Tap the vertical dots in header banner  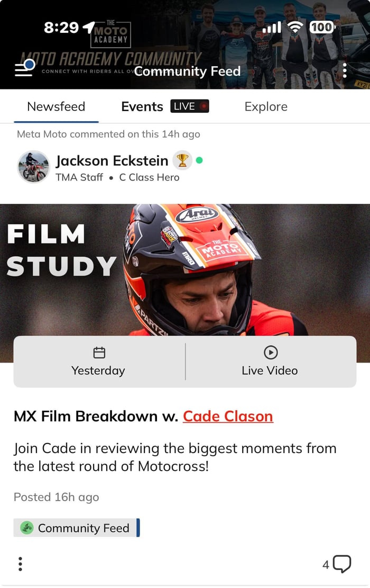(x=345, y=70)
